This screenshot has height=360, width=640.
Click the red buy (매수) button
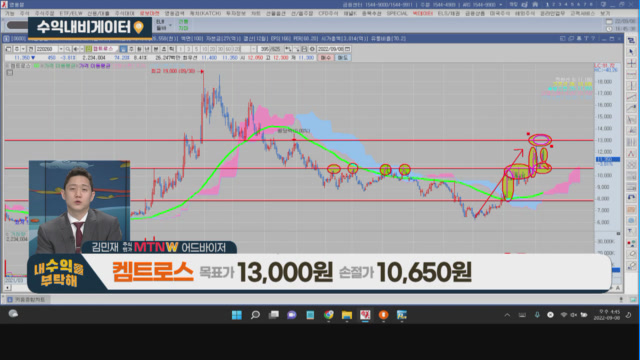[x=326, y=58]
